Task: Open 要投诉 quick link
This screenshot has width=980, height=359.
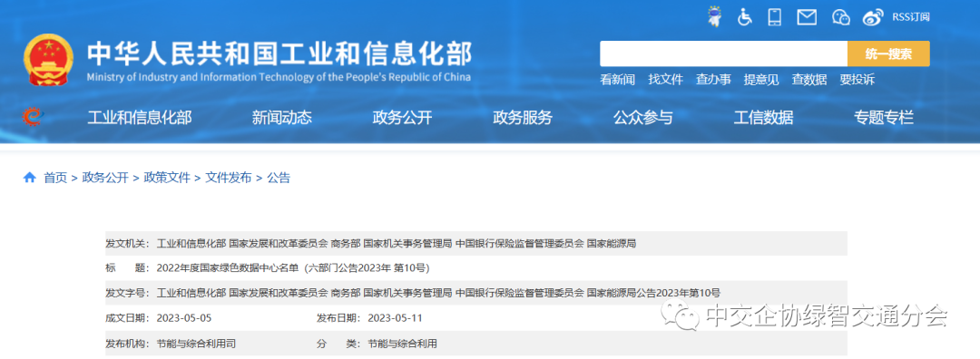Action: pyautogui.click(x=857, y=79)
